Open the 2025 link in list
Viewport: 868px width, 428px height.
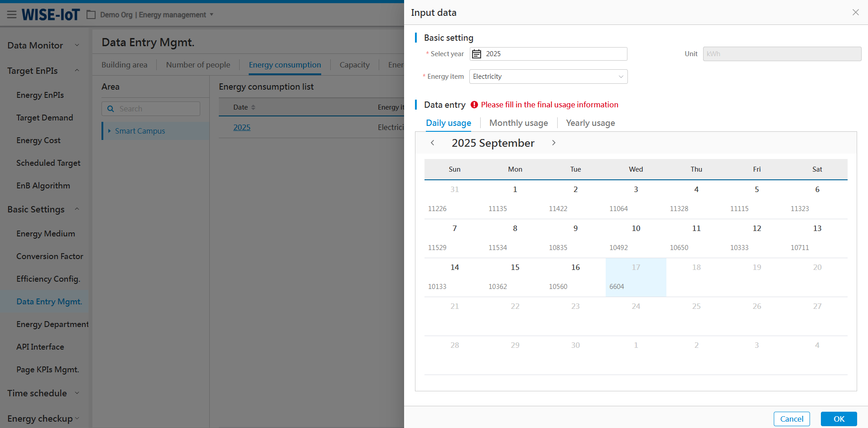coord(241,127)
